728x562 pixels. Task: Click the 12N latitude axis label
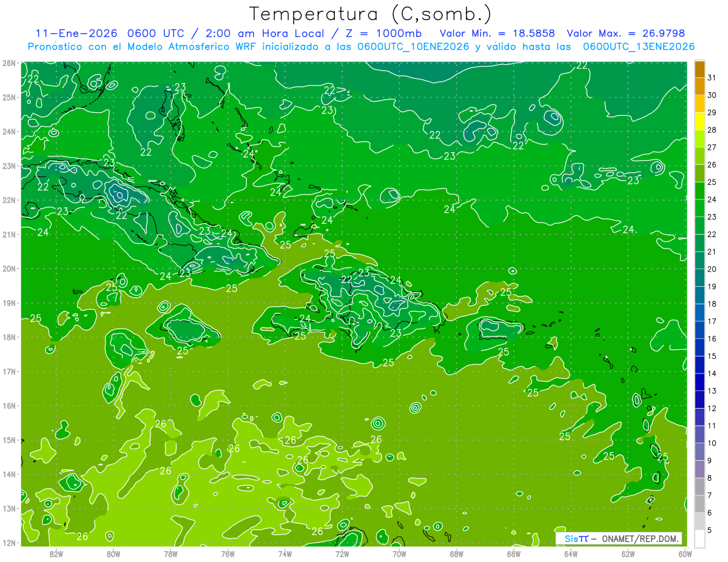point(8,543)
